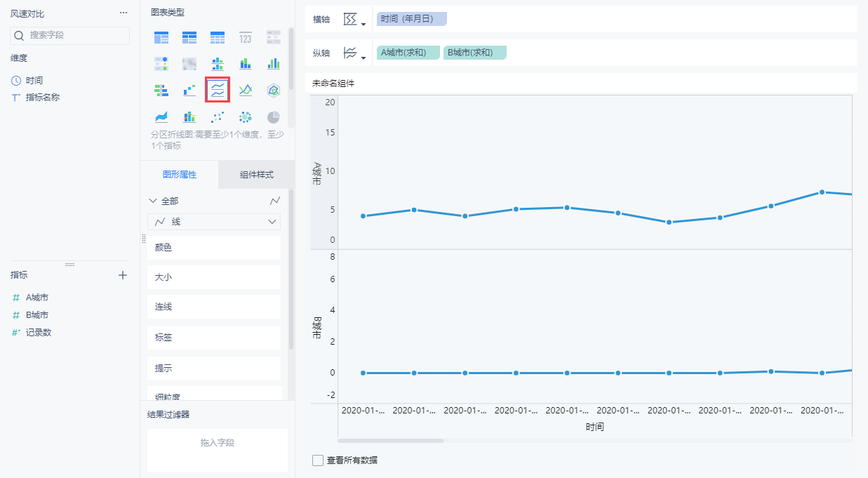Select the colored dots table chart icon

161,64
